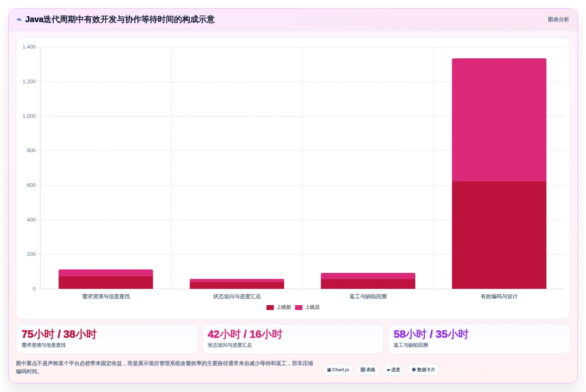
Task: Click 返工与缺陷回溯 caption under 58小时 card
Action: coord(411,345)
